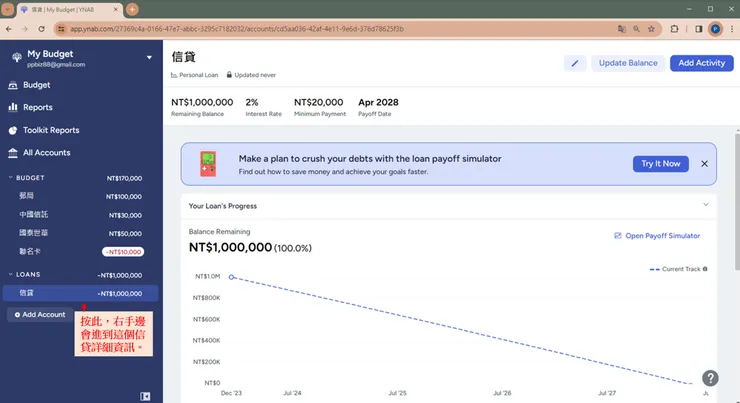Bookmark this page with star icon
This screenshot has width=740, height=403.
click(651, 29)
